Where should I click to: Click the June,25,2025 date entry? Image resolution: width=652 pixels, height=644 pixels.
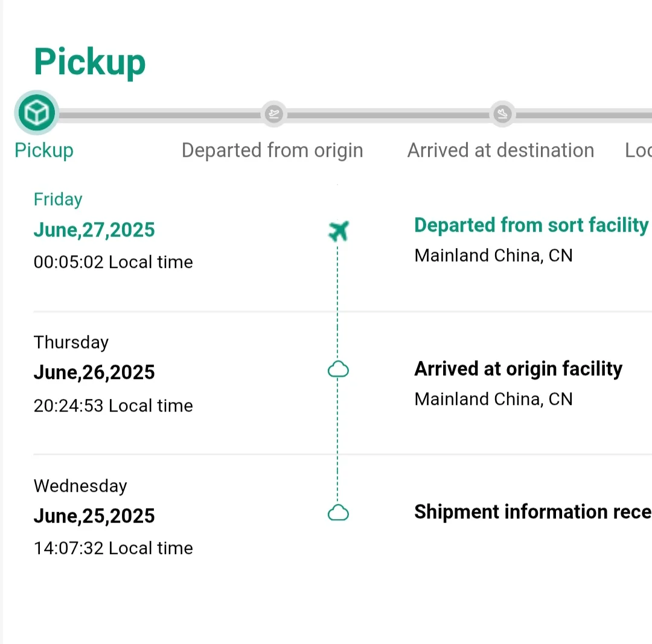94,516
